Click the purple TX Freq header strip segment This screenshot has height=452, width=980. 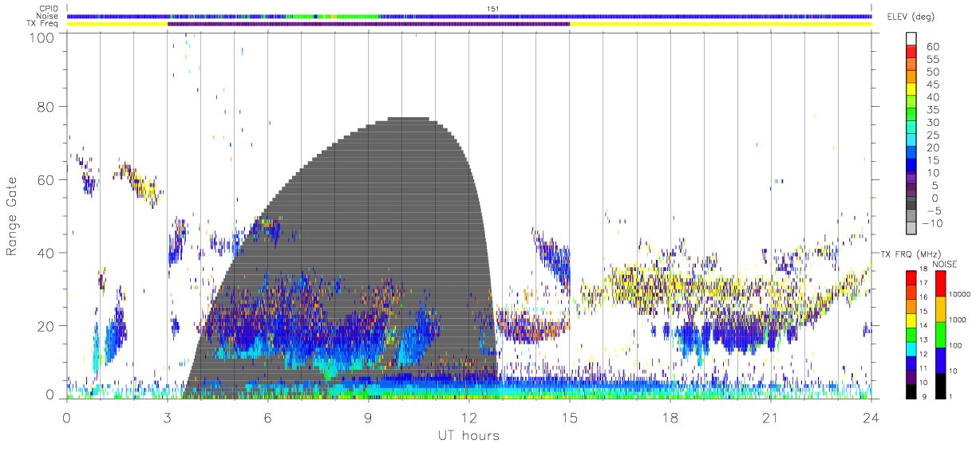(x=369, y=24)
